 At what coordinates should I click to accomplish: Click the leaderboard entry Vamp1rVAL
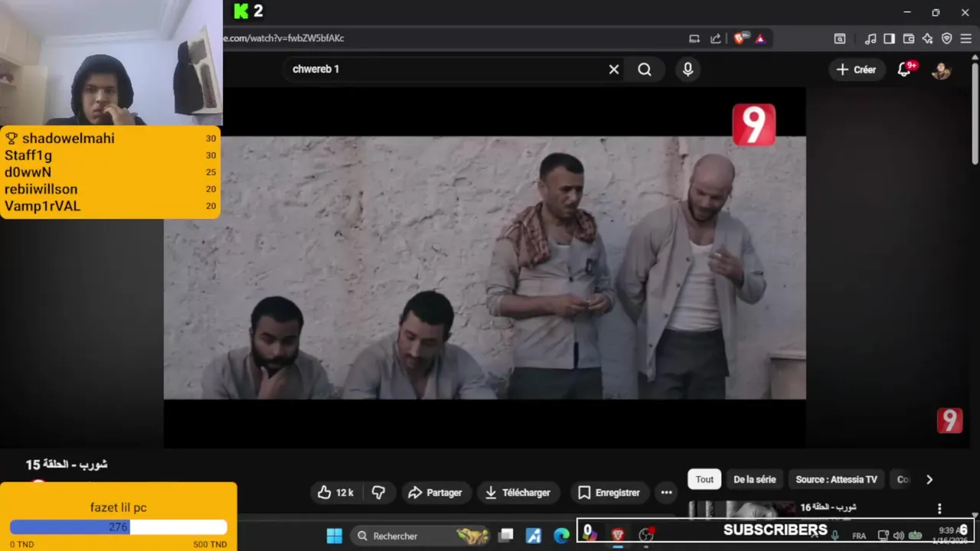[x=42, y=206]
